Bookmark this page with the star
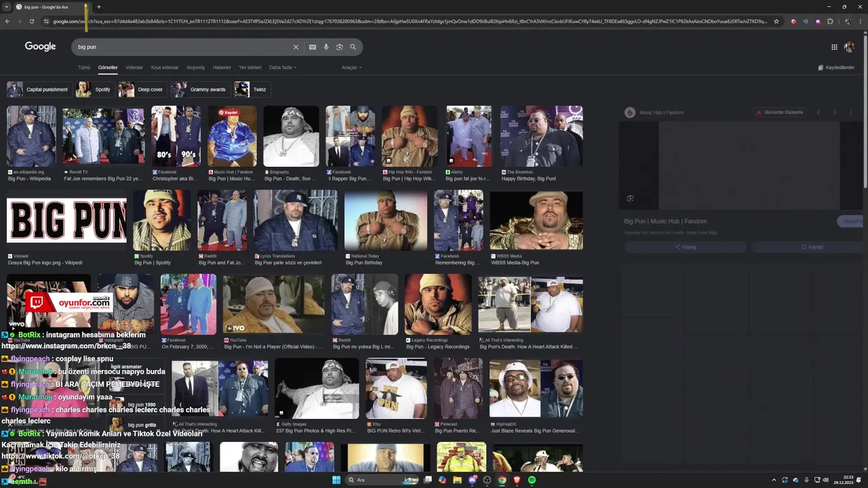Image resolution: width=868 pixels, height=488 pixels. (776, 21)
